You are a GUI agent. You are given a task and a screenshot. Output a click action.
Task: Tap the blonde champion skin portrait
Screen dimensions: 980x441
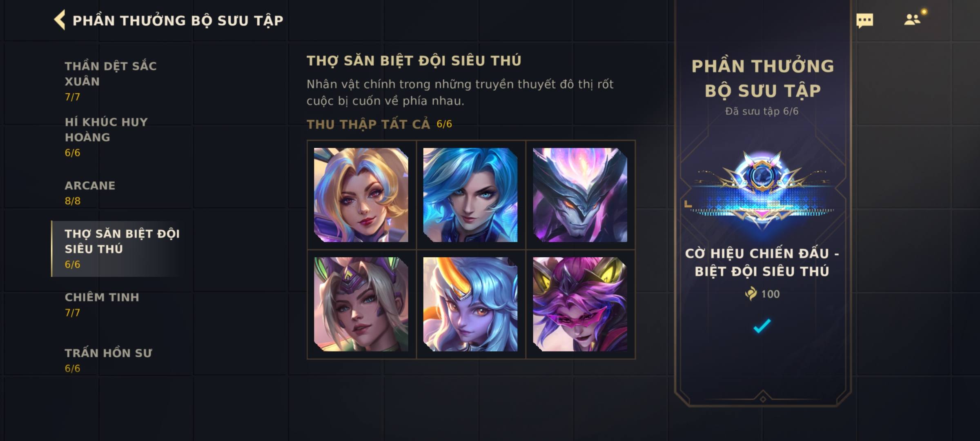click(361, 195)
